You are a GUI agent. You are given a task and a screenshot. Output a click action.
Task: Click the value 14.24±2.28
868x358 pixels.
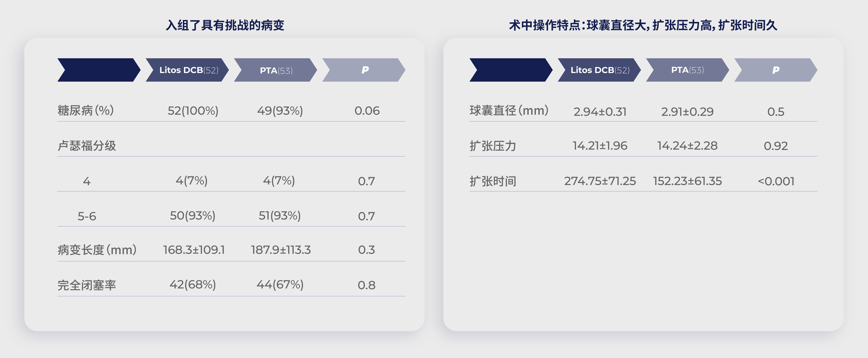687,146
